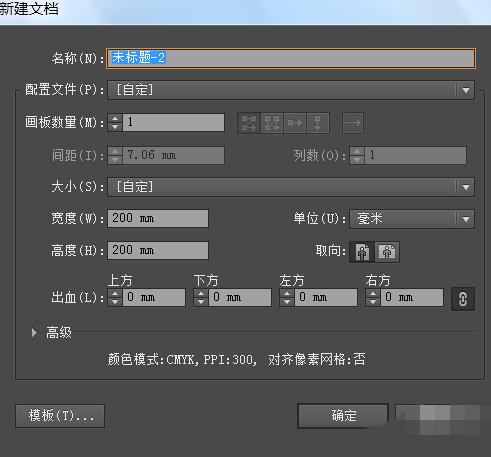This screenshot has width=491, height=457.
Task: Click right-to-left layout arrow icon
Action: [353, 123]
